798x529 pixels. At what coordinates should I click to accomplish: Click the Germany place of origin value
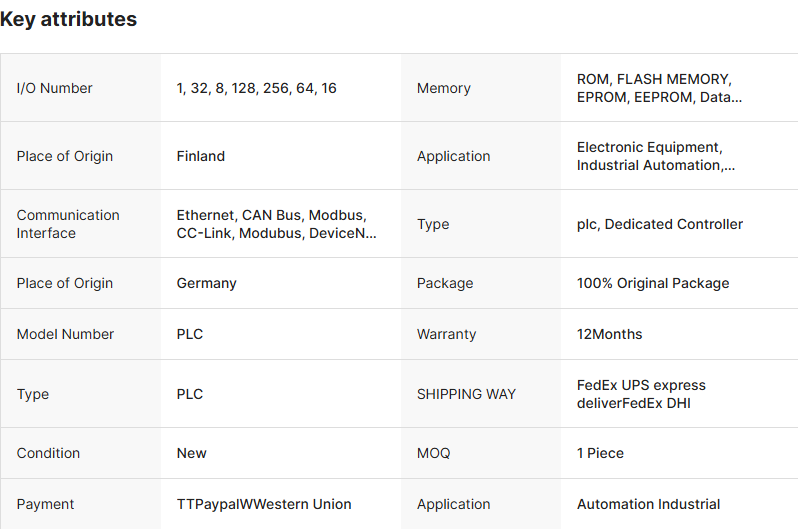tap(207, 283)
